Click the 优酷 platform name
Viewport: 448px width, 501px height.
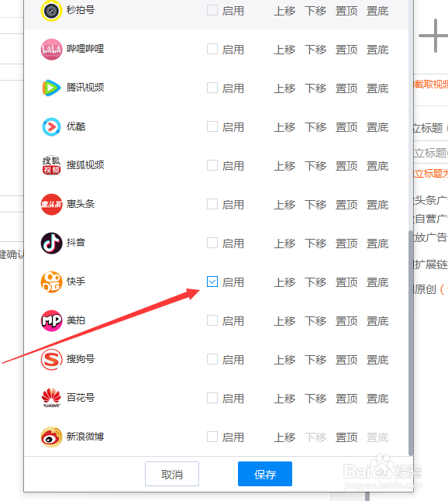76,126
